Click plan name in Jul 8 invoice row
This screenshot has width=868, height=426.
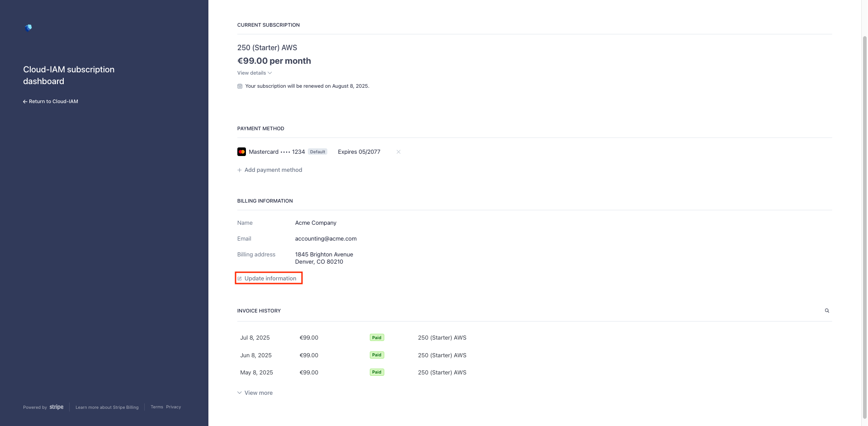coord(442,338)
